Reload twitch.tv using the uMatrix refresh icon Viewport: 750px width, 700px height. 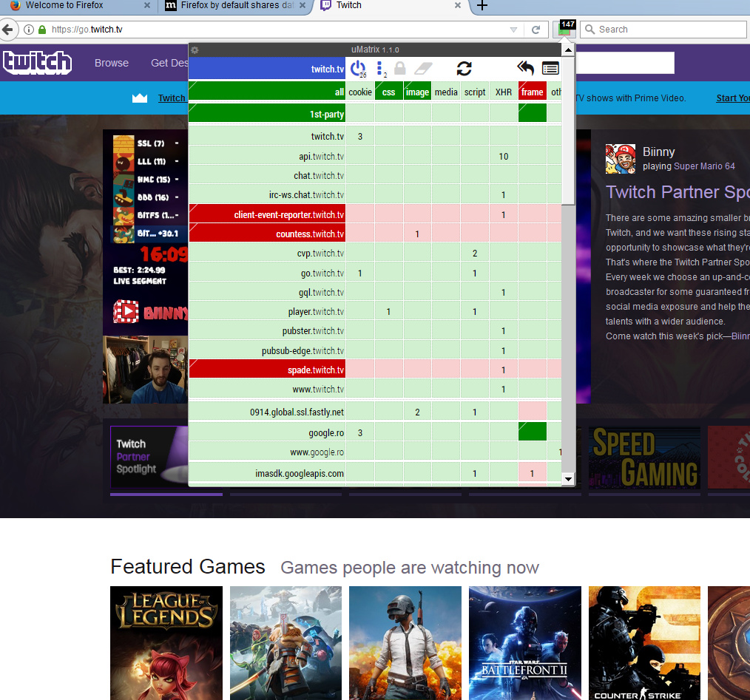click(x=464, y=68)
